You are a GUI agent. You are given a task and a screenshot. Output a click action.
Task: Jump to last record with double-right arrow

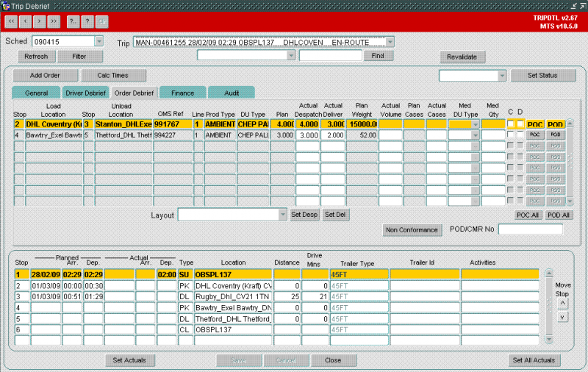(x=54, y=21)
